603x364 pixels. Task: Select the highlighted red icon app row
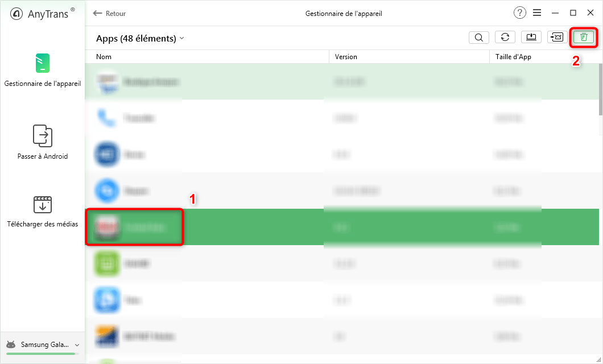[342, 227]
